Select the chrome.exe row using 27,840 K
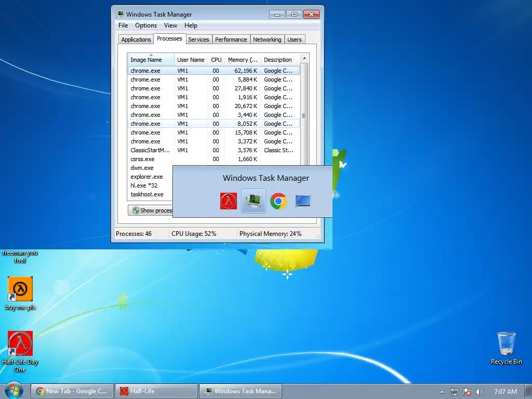 click(x=214, y=88)
